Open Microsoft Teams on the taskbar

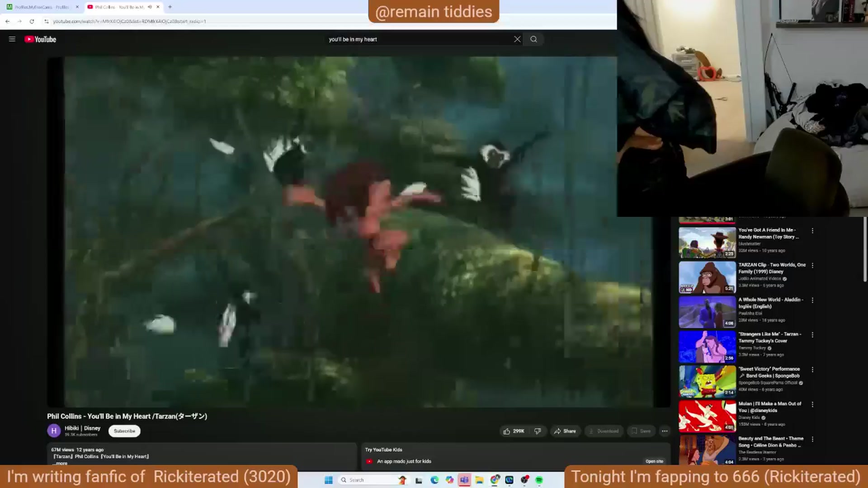[464, 480]
